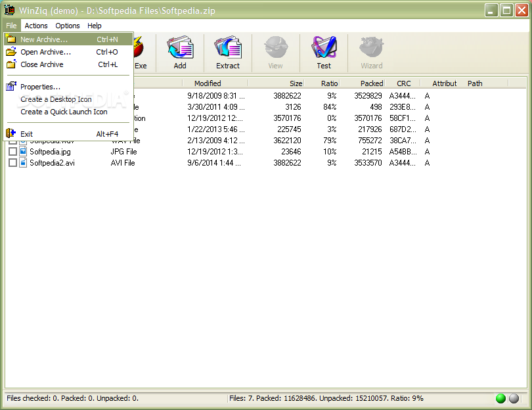Select Create a Quick Launch Icon entry
This screenshot has height=410, width=532.
tap(68, 112)
